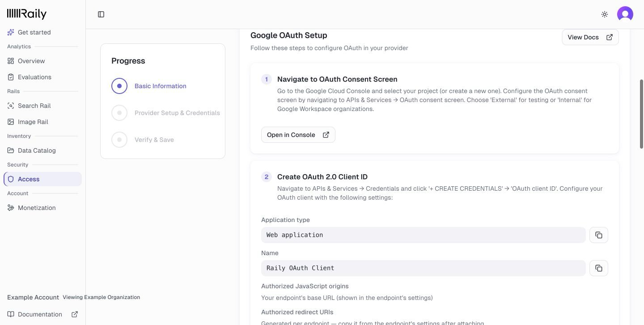Click the View Docs button
This screenshot has height=325, width=644.
pos(590,37)
